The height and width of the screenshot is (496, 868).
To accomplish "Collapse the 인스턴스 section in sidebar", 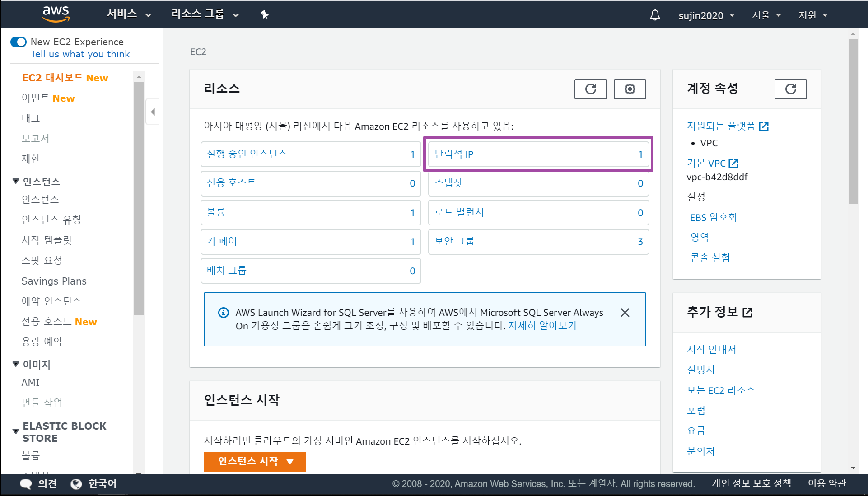I will [x=16, y=182].
